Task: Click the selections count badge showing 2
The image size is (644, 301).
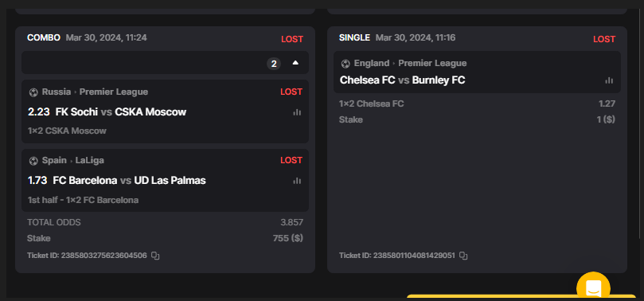Action: tap(274, 64)
